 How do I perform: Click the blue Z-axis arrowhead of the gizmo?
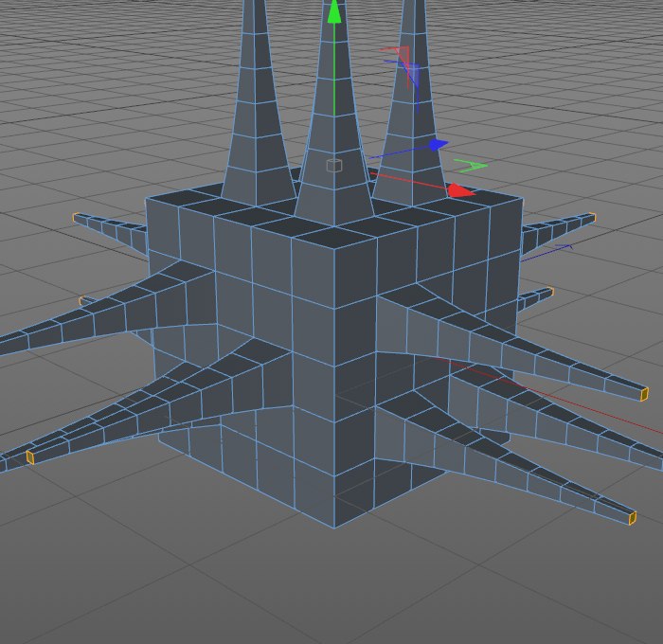[x=439, y=145]
